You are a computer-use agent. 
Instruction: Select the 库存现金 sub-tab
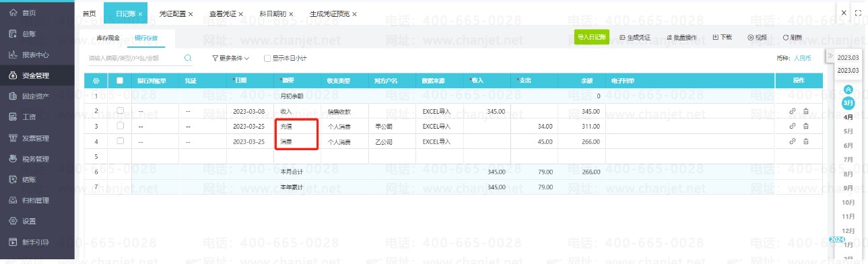[108, 38]
